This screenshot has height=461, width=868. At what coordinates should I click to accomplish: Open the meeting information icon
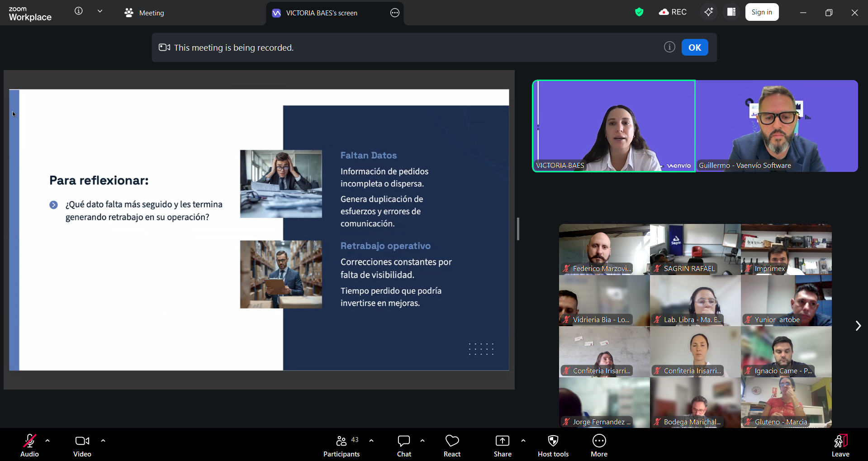pyautogui.click(x=79, y=11)
